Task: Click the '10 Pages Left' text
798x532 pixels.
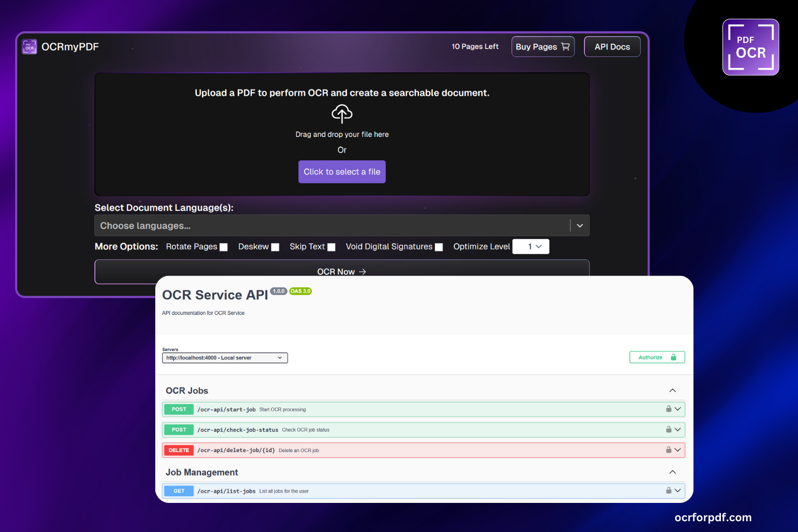Action: pos(475,47)
